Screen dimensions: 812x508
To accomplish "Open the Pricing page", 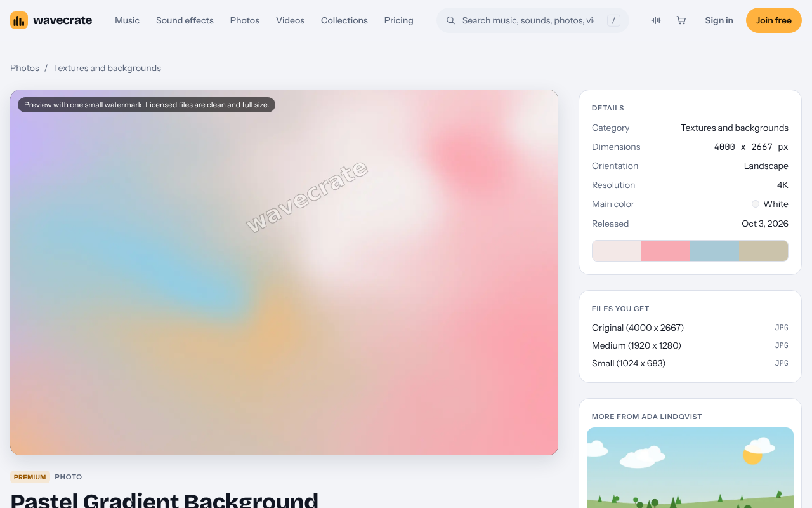I will click(x=398, y=20).
